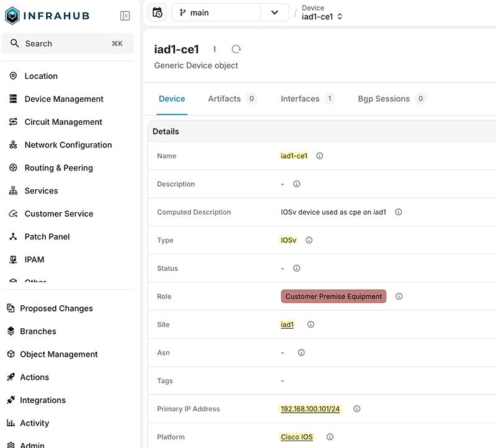Click the info icon beside Name
Screen dimensions: 496x448
pos(319,156)
